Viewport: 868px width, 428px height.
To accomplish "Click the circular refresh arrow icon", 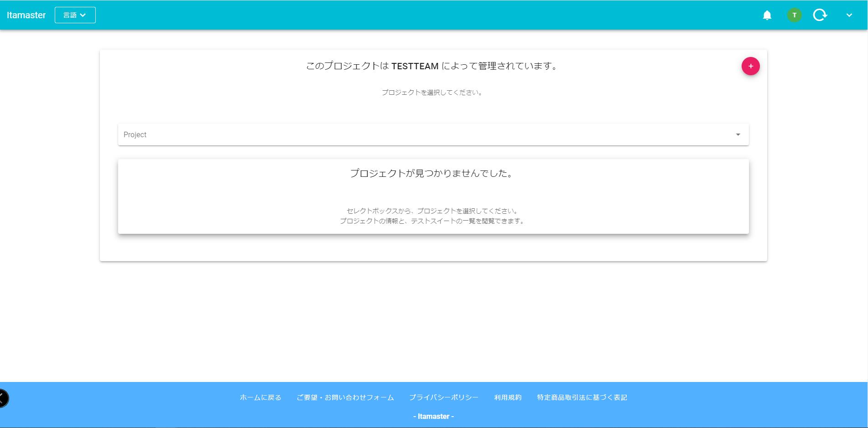I will [820, 15].
